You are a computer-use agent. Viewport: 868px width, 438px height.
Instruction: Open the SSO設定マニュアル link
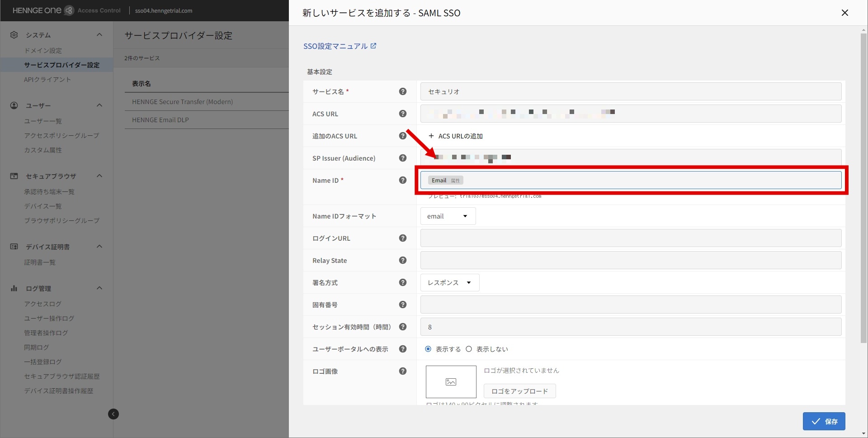[340, 46]
